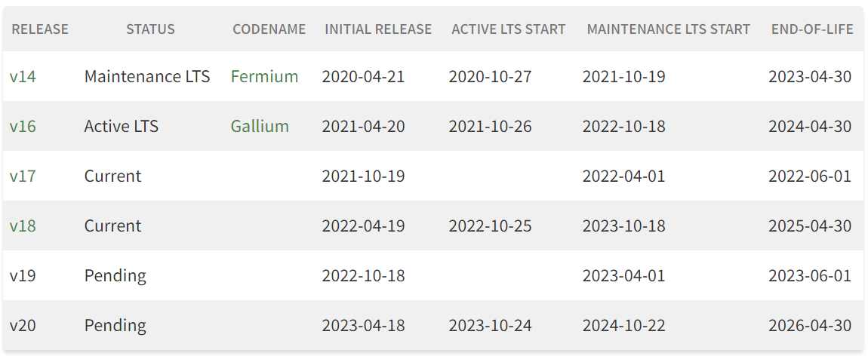
Task: Click the Status column header
Action: click(150, 29)
